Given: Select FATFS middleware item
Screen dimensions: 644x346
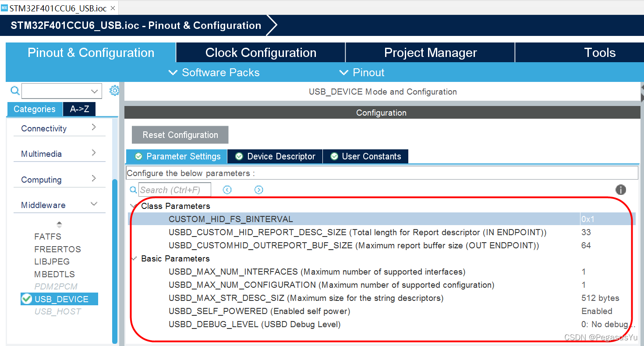Looking at the screenshot, I should (x=48, y=237).
